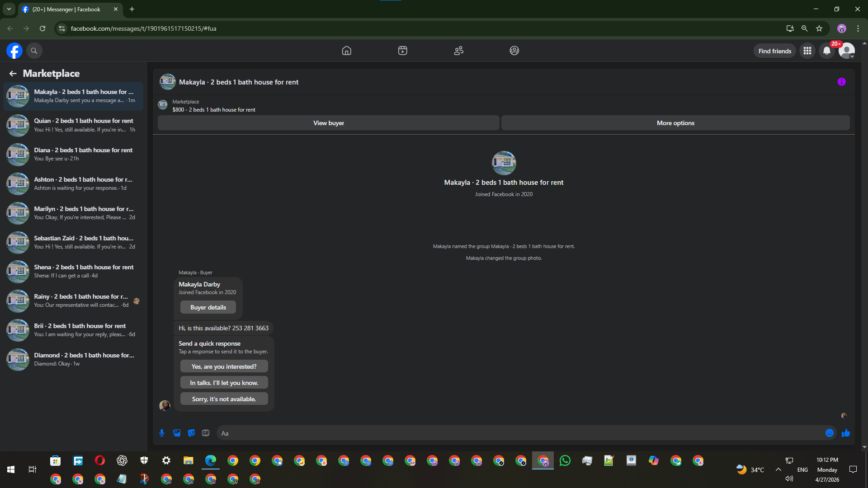Image resolution: width=868 pixels, height=488 pixels.
Task: Show hidden system tray icons
Action: [778, 469]
